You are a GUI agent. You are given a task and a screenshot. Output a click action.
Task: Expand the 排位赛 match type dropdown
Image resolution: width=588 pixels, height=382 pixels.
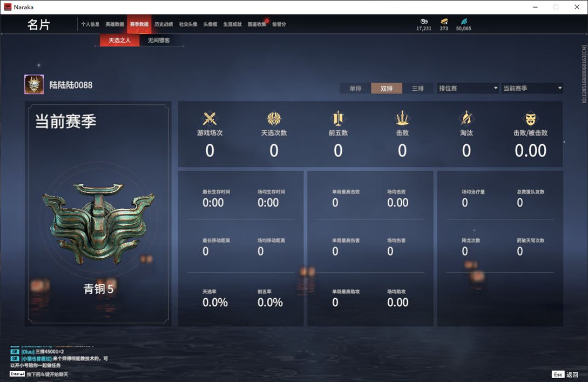pyautogui.click(x=468, y=88)
